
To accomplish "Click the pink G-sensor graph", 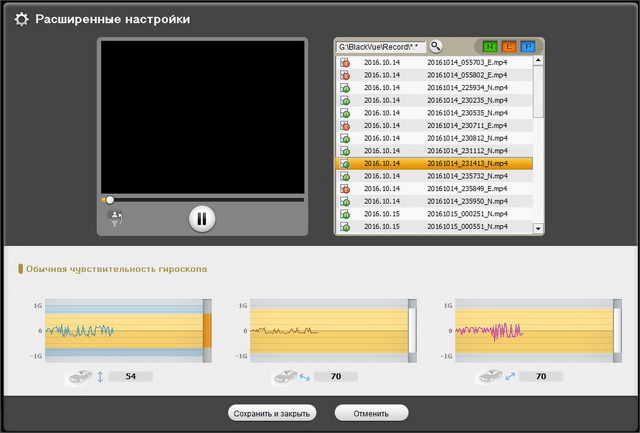I will (534, 331).
